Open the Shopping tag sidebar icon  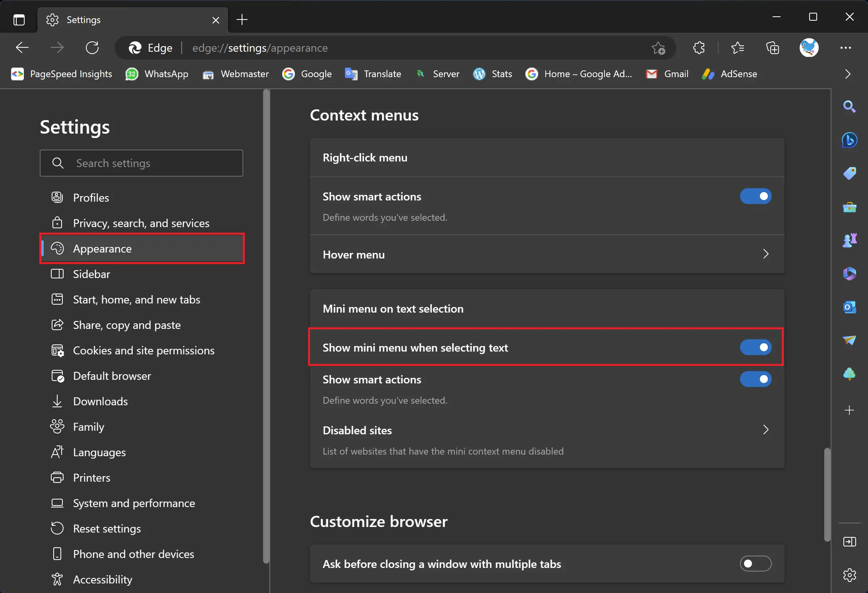coord(849,173)
